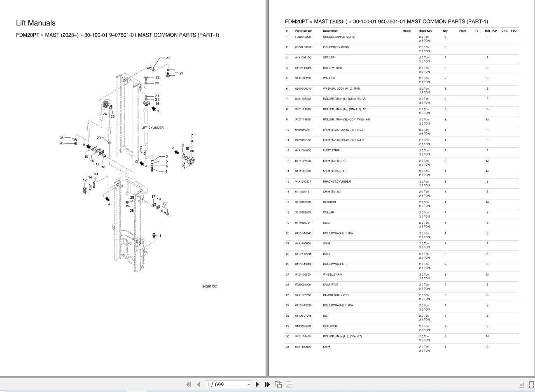This screenshot has height=392, width=535.
Task: Select part number F330310000 in the table
Action: point(302,37)
